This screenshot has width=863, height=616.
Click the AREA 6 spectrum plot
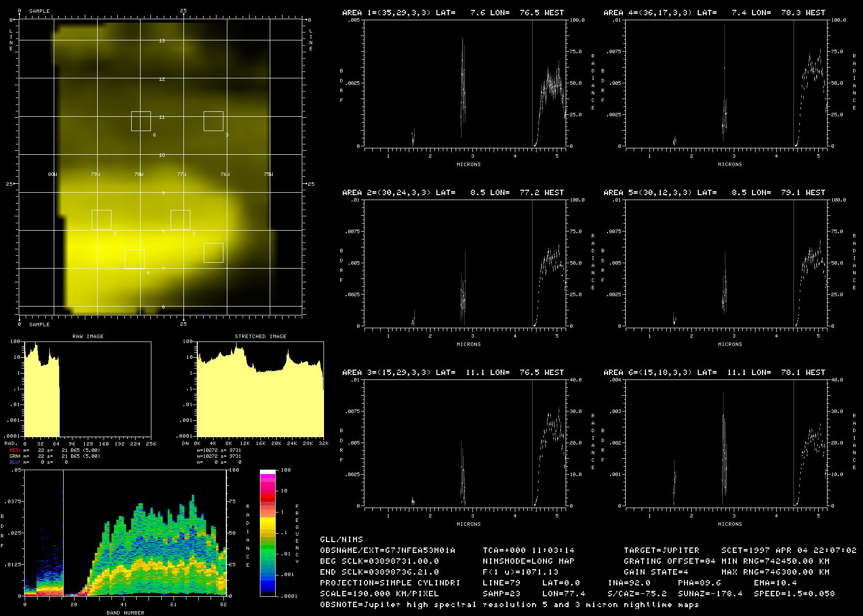pos(726,443)
